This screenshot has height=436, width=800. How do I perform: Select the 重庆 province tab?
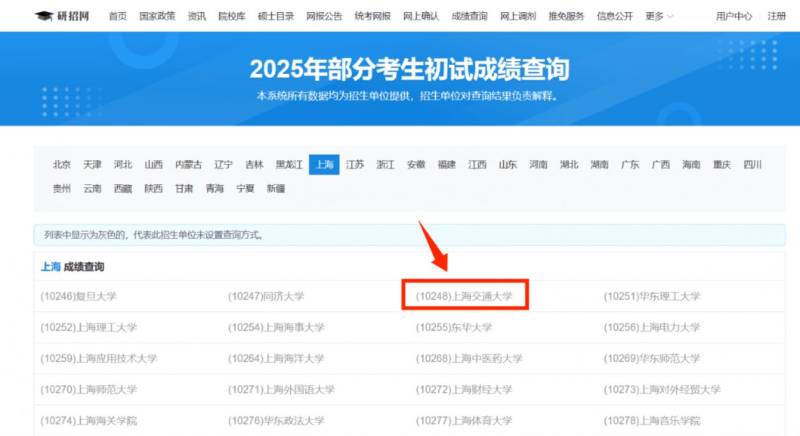tap(722, 165)
